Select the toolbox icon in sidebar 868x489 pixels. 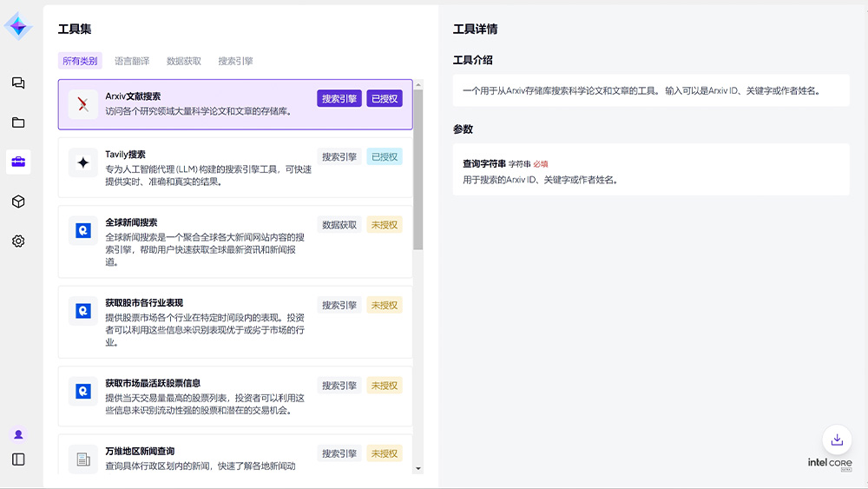point(18,162)
